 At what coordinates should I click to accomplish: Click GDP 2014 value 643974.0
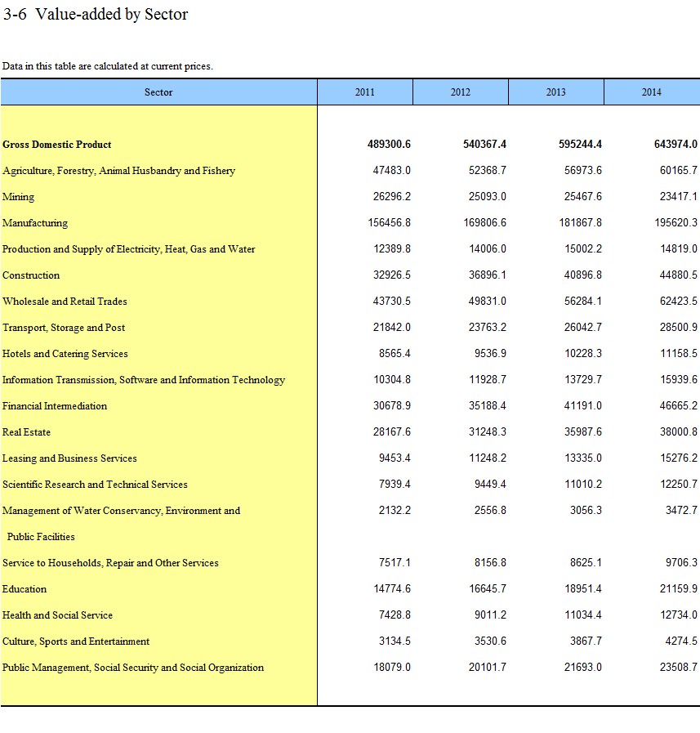(675, 145)
